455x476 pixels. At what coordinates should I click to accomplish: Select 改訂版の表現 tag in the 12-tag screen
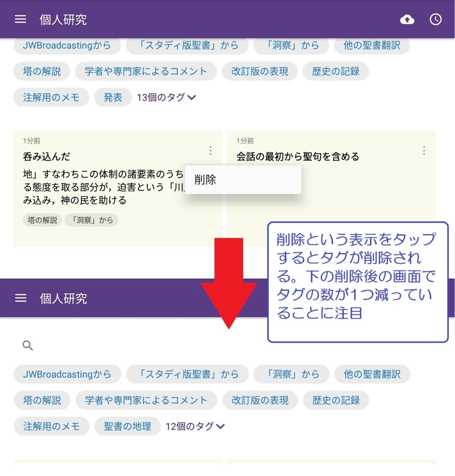click(260, 400)
